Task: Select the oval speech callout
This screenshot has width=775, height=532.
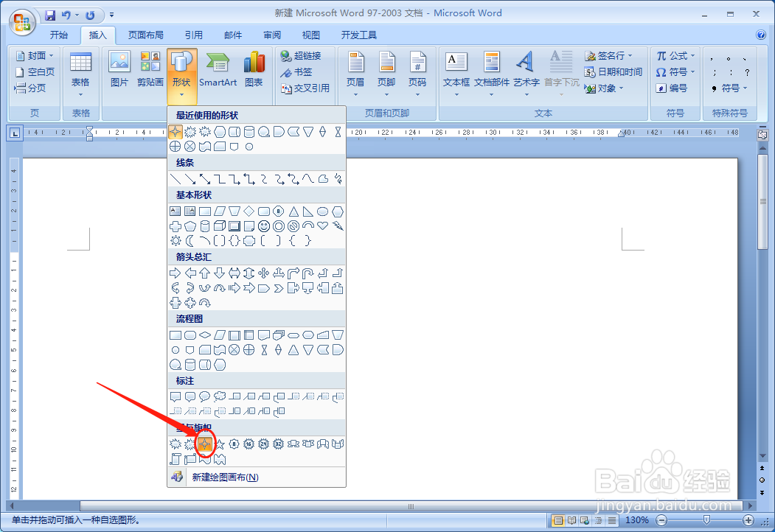Action: coord(204,396)
